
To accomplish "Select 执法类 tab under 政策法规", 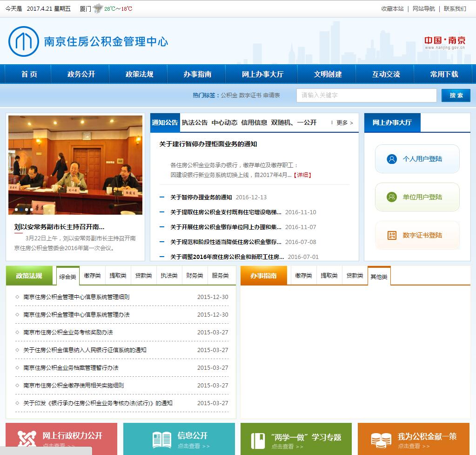I will (169, 275).
